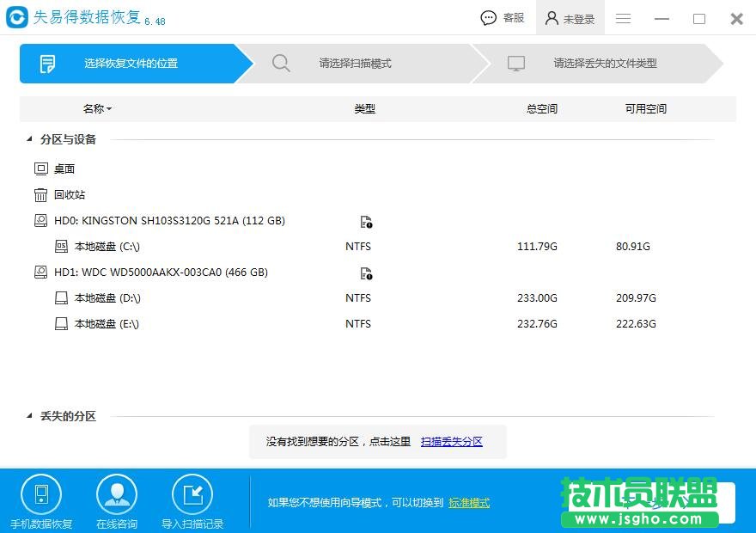The height and width of the screenshot is (533, 756).
Task: Click the 扫描丢失分区 link
Action: pos(451,441)
